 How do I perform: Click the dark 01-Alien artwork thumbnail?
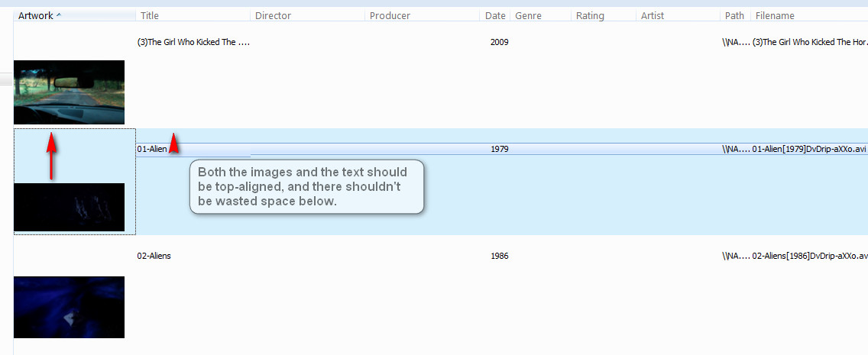(69, 207)
